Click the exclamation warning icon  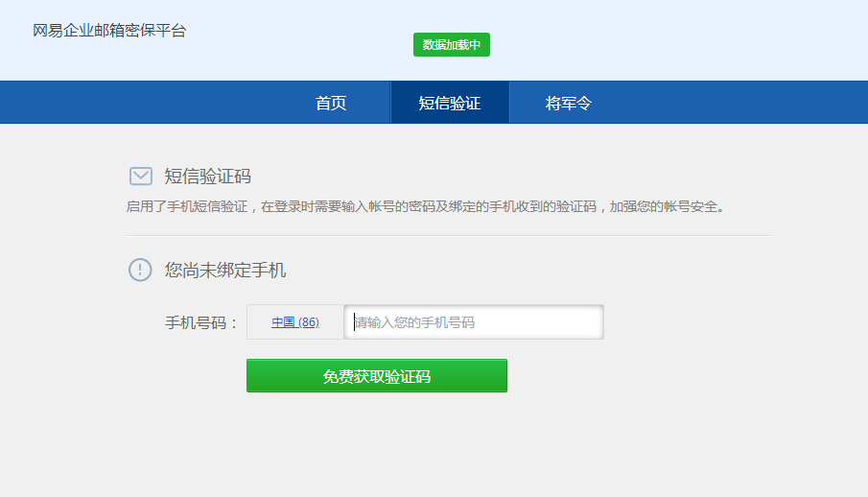pos(140,270)
